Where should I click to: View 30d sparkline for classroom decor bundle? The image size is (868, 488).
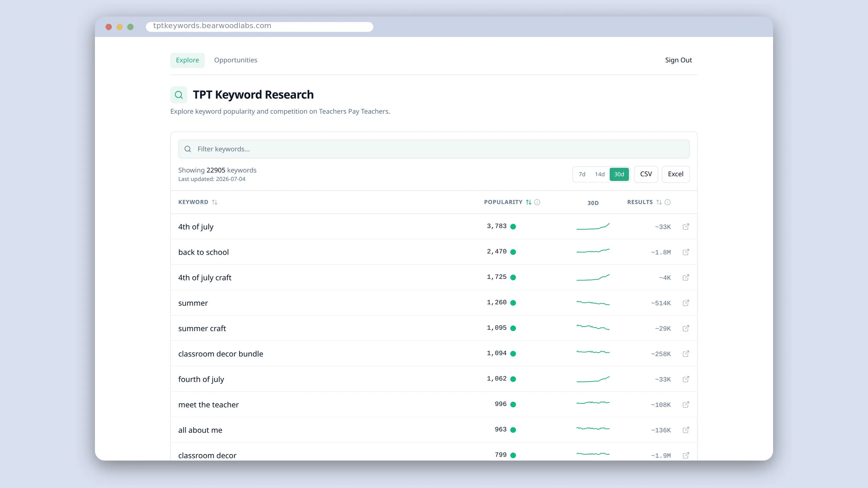[x=593, y=352]
